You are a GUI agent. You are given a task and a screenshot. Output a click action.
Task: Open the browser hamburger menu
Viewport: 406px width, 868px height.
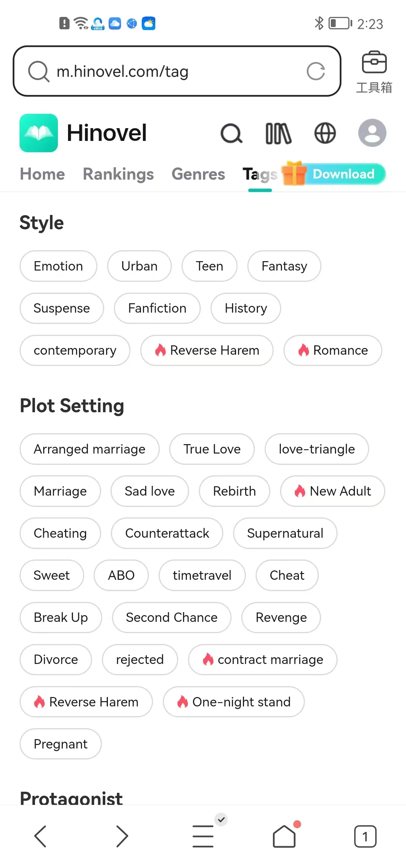(203, 836)
